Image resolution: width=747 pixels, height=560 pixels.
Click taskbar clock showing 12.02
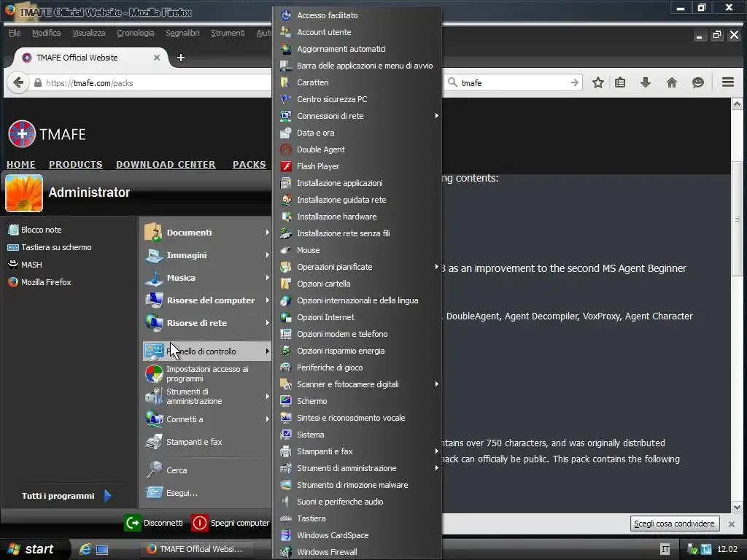[727, 549]
